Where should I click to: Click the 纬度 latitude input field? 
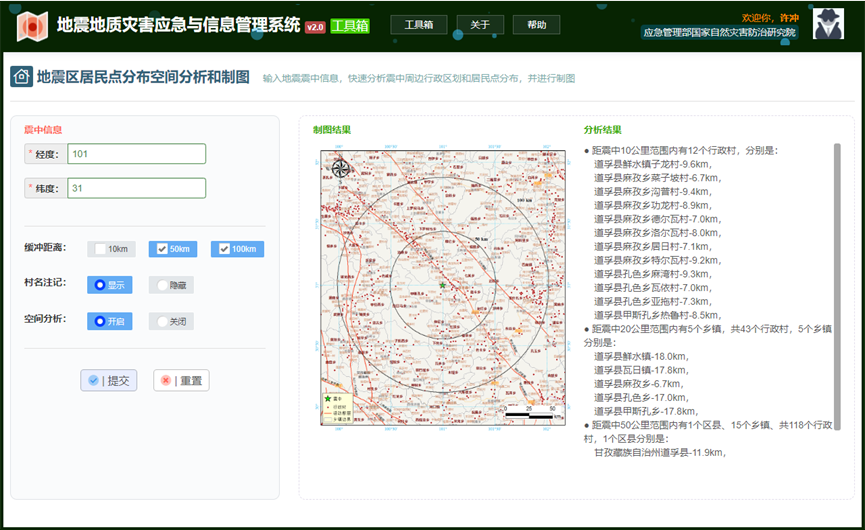[136, 188]
